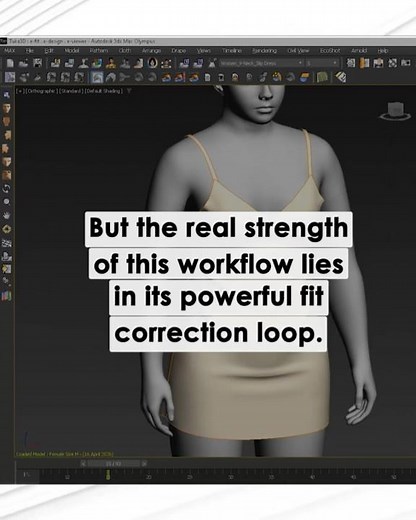The width and height of the screenshot is (416, 520).
Task: Click the new blank document icon
Action: click(x=10, y=63)
